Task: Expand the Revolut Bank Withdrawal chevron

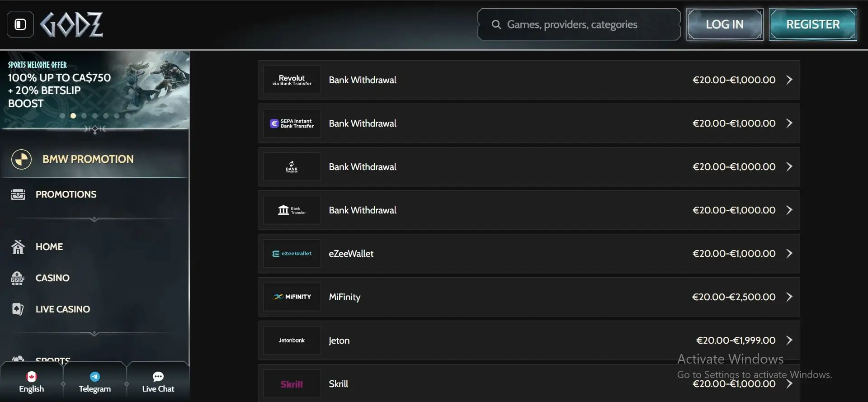Action: (789, 80)
